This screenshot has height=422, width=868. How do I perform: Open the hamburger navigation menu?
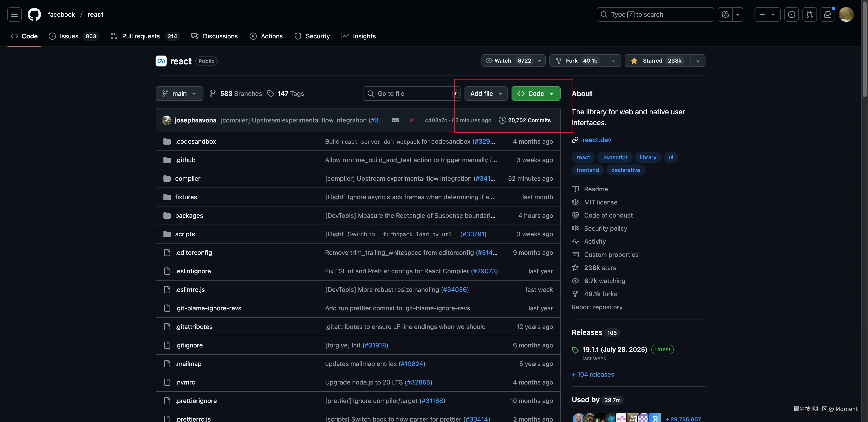(14, 14)
